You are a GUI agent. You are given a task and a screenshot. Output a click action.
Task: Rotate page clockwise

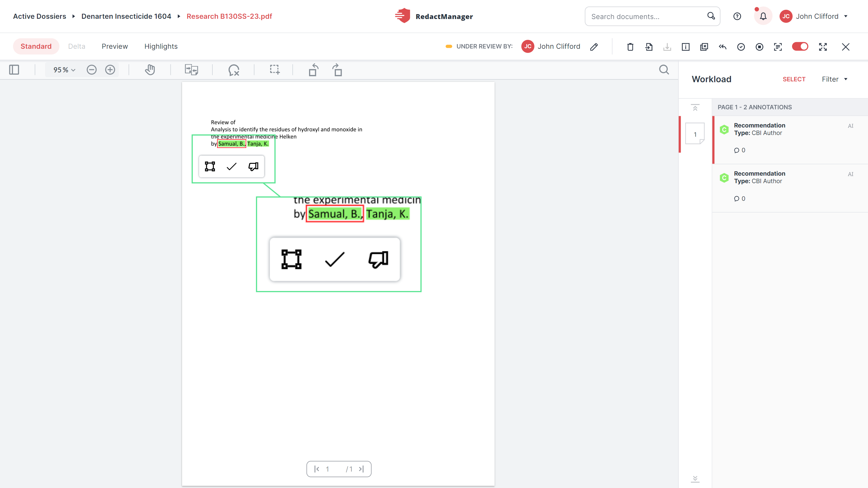click(x=337, y=70)
